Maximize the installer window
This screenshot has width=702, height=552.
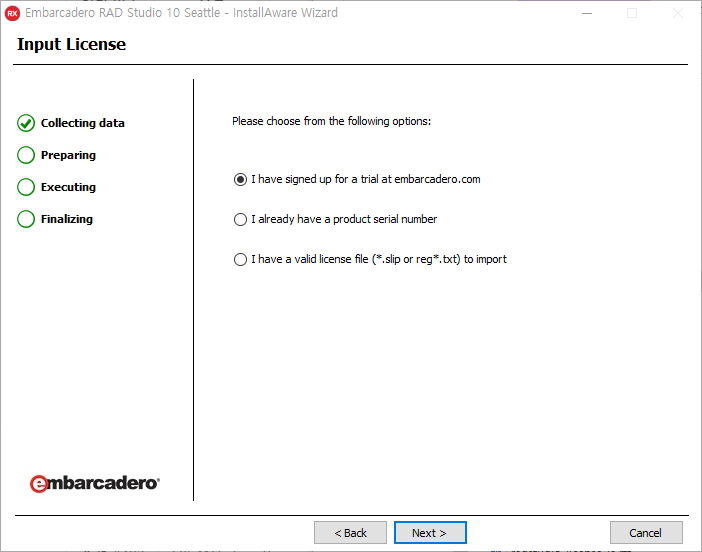click(x=632, y=13)
